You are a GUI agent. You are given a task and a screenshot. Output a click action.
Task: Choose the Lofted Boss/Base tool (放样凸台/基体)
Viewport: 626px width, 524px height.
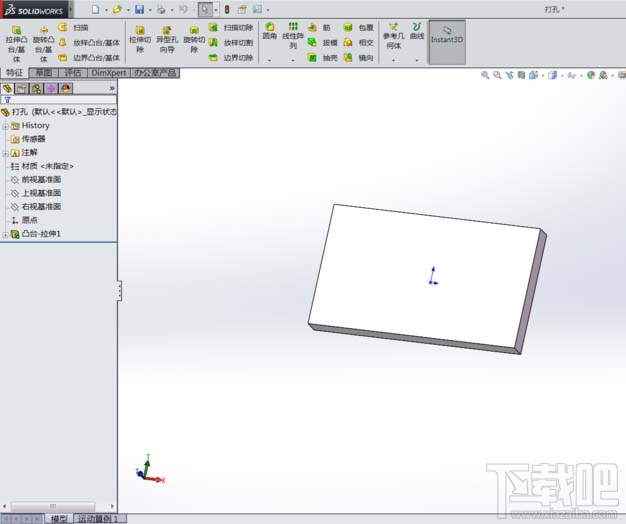coord(89,42)
